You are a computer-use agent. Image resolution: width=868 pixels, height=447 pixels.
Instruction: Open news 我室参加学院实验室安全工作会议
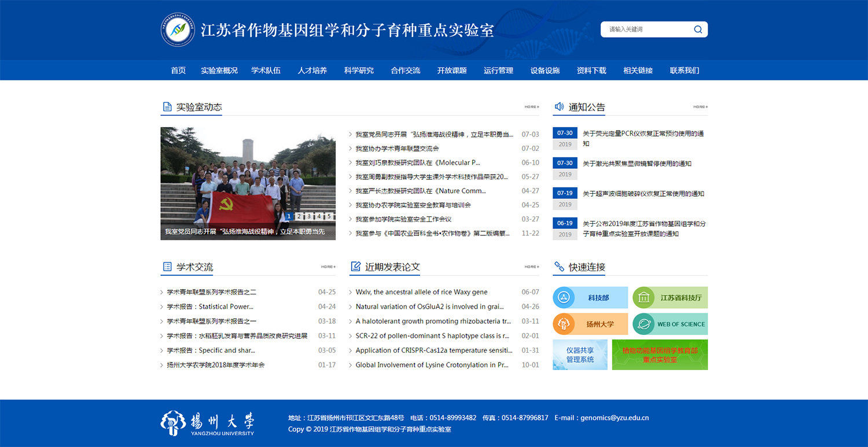403,219
